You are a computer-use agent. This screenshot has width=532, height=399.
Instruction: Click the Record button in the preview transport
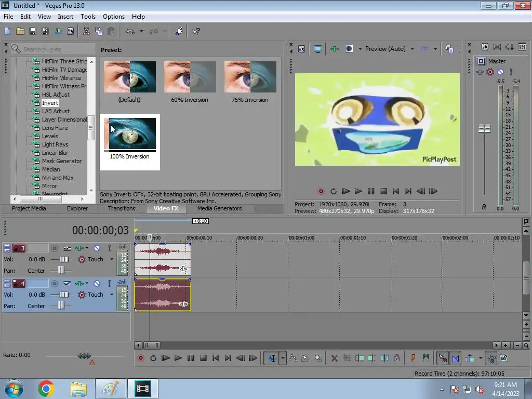321,191
